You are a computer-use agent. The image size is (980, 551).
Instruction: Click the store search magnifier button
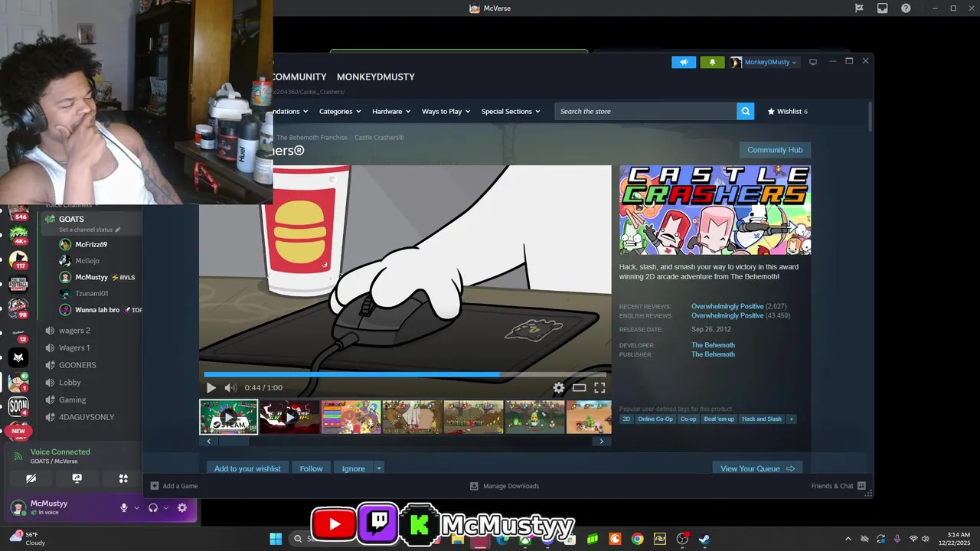[746, 111]
